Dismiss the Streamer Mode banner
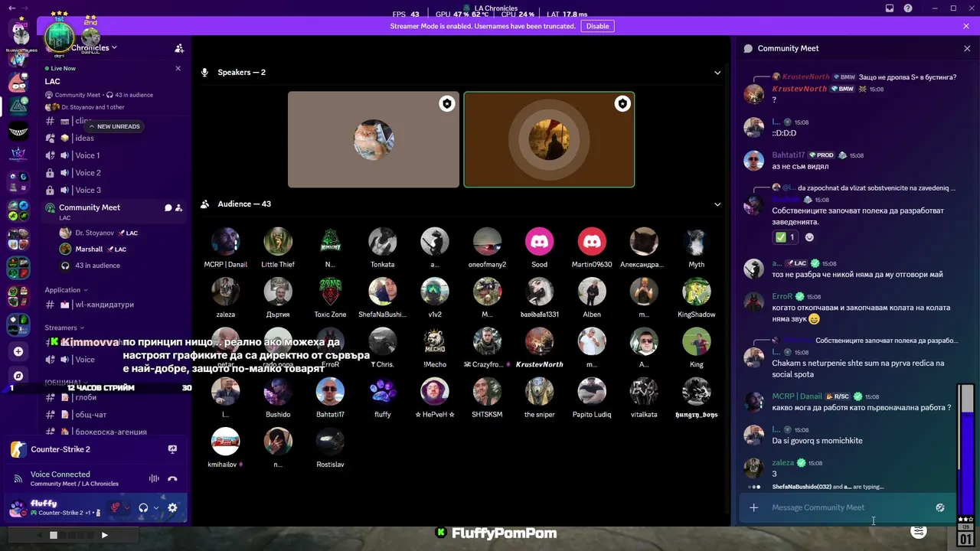The image size is (980, 551). pos(966,26)
